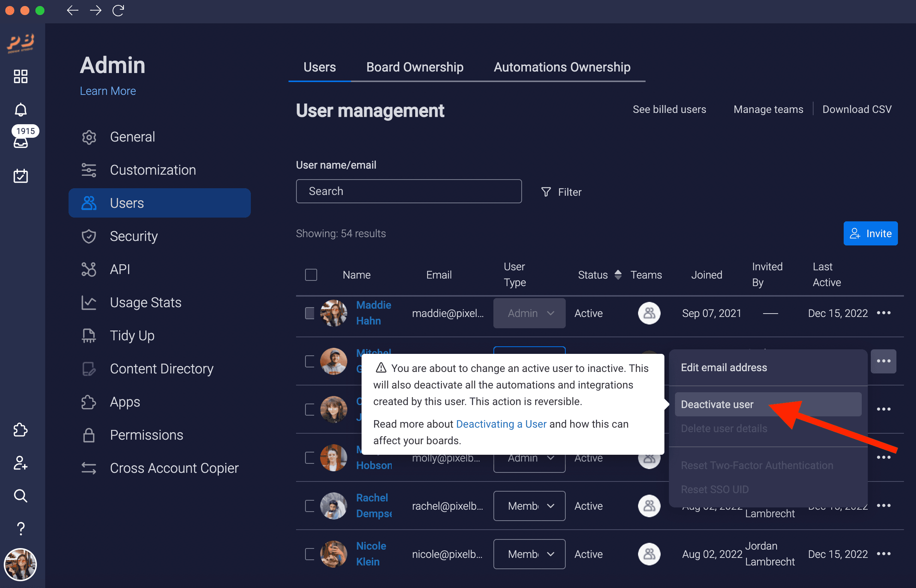Open the notifications bell in left sidebar
This screenshot has height=588, width=916.
tap(21, 110)
